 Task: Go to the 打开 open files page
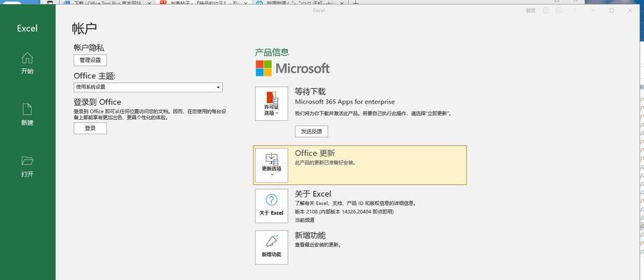[x=27, y=167]
